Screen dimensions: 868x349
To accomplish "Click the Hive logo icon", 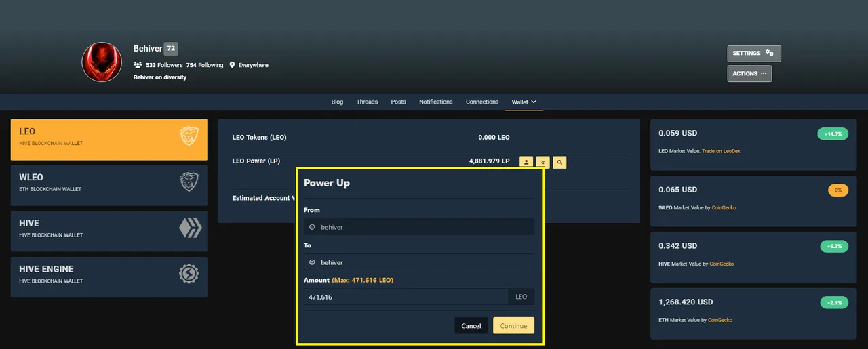I will [x=190, y=228].
